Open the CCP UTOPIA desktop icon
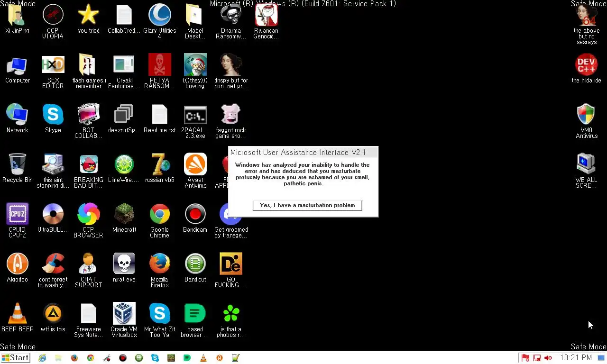607x364 pixels. pyautogui.click(x=53, y=21)
